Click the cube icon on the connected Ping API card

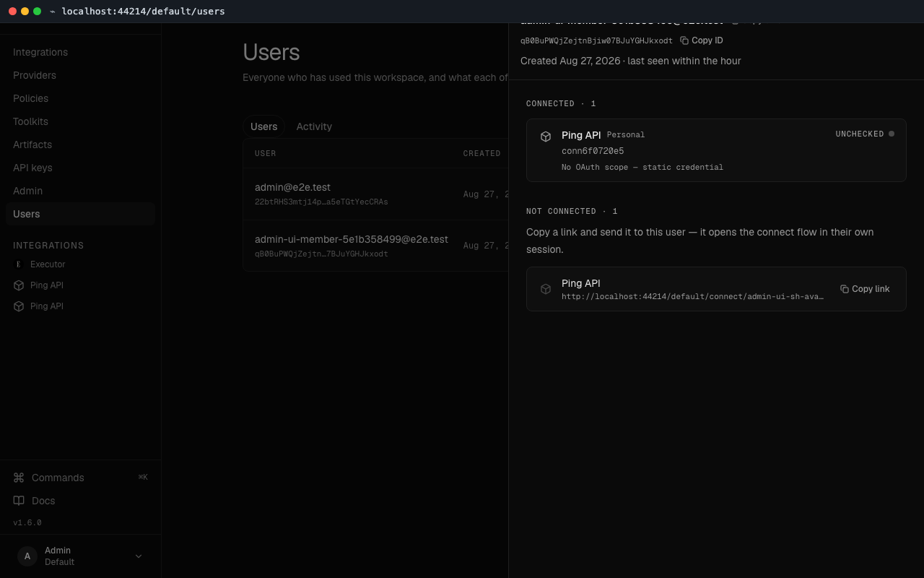(546, 137)
